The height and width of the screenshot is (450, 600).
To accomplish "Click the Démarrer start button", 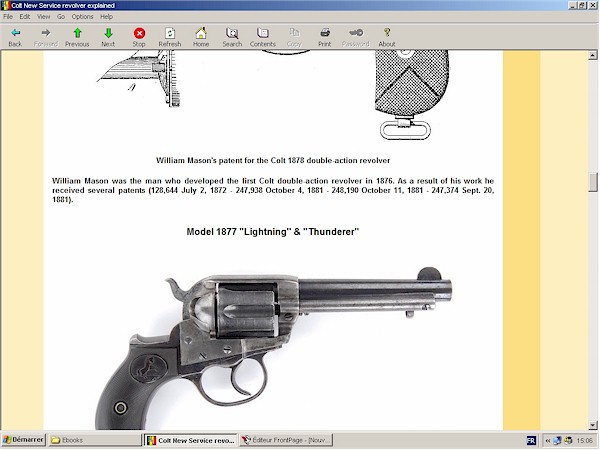I will pyautogui.click(x=23, y=440).
